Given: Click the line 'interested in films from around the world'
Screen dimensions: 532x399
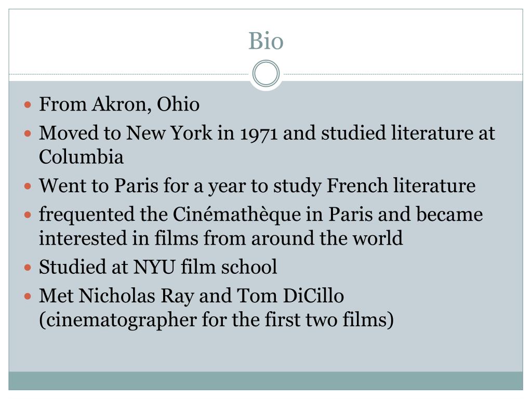Looking at the screenshot, I should coord(221,238).
